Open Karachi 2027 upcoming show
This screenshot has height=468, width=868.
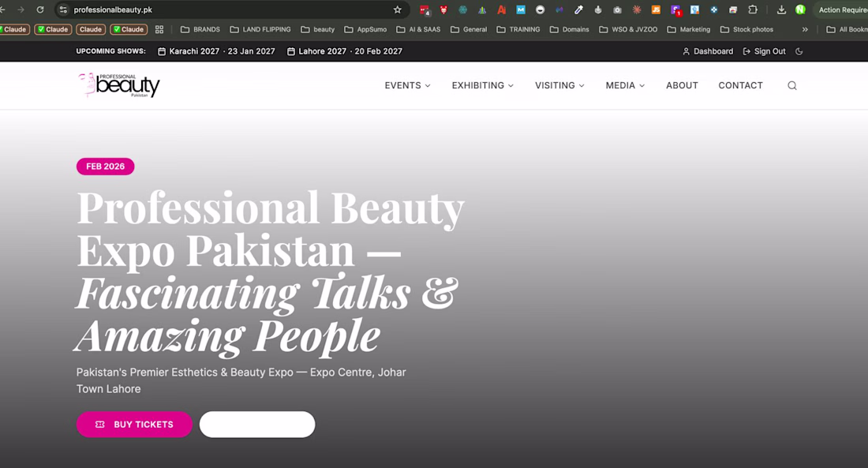point(216,51)
